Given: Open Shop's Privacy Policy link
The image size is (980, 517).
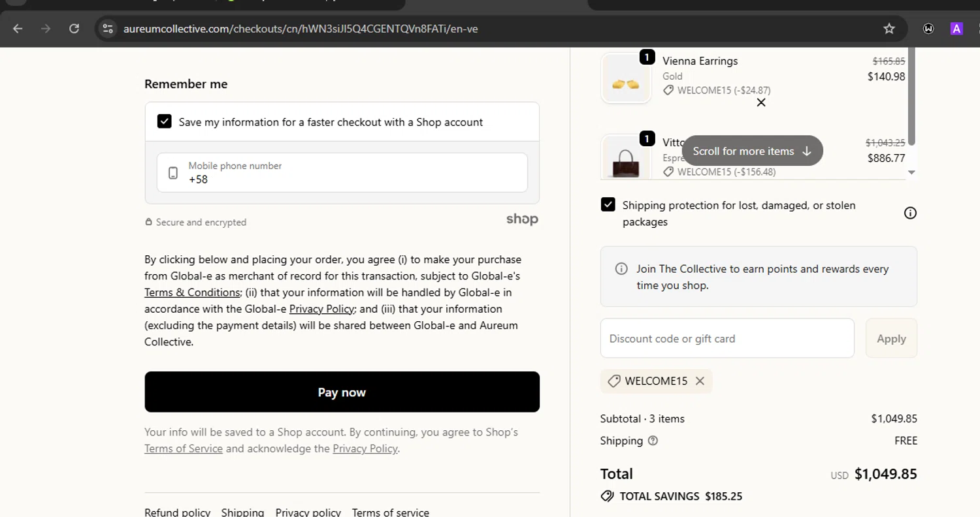Looking at the screenshot, I should pyautogui.click(x=365, y=448).
